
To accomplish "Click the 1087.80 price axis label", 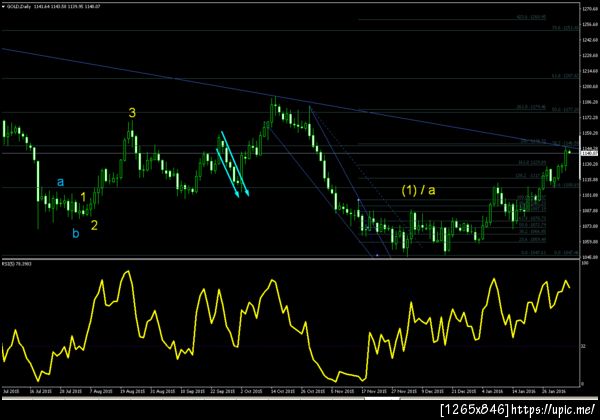I will 590,210.
